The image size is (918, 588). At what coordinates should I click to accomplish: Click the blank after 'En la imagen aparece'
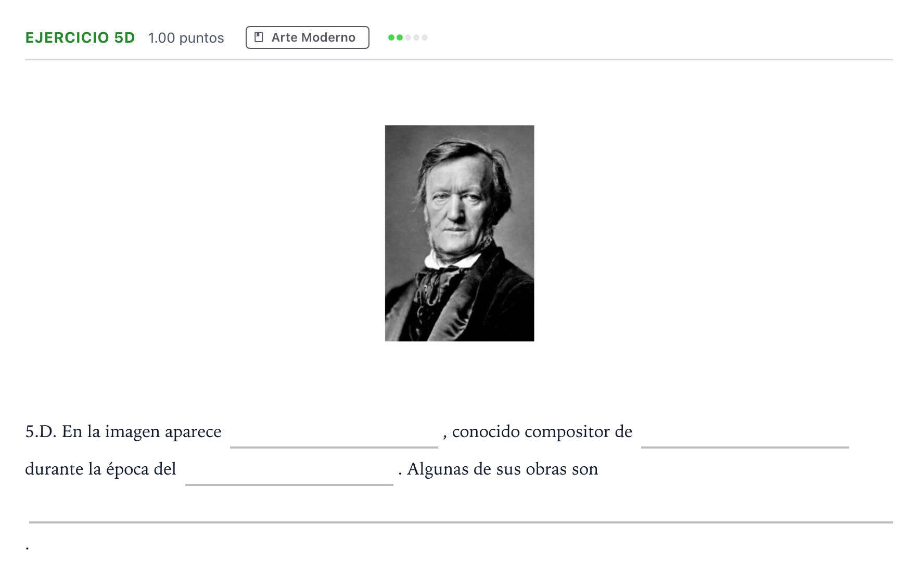334,433
